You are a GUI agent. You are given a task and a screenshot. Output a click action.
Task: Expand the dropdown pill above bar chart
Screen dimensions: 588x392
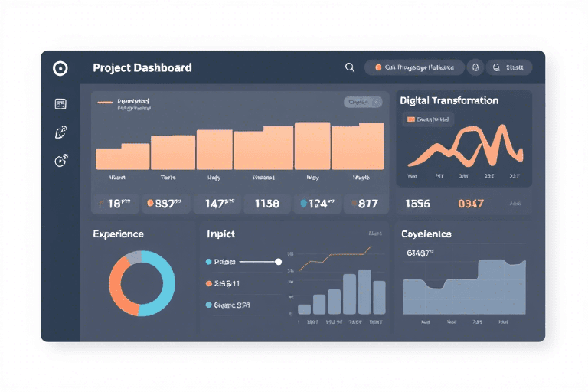363,102
